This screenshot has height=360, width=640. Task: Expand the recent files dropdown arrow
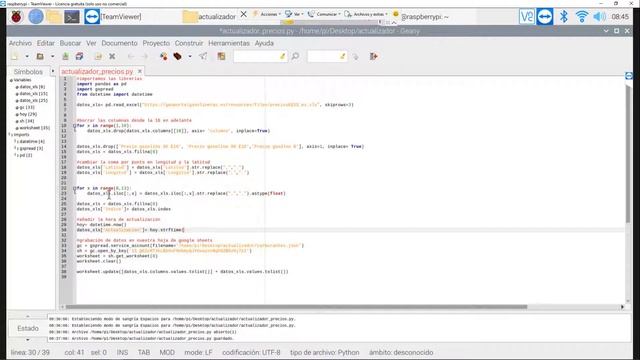click(52, 56)
